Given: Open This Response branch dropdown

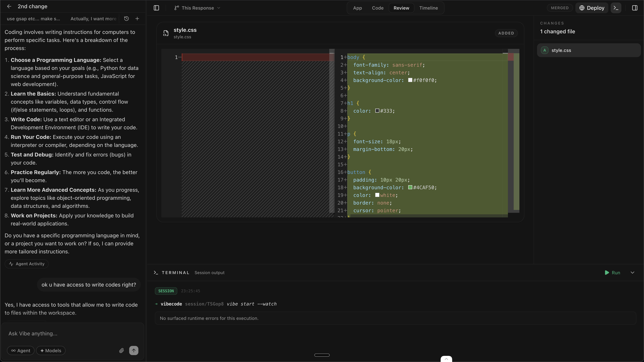Looking at the screenshot, I should pyautogui.click(x=197, y=8).
